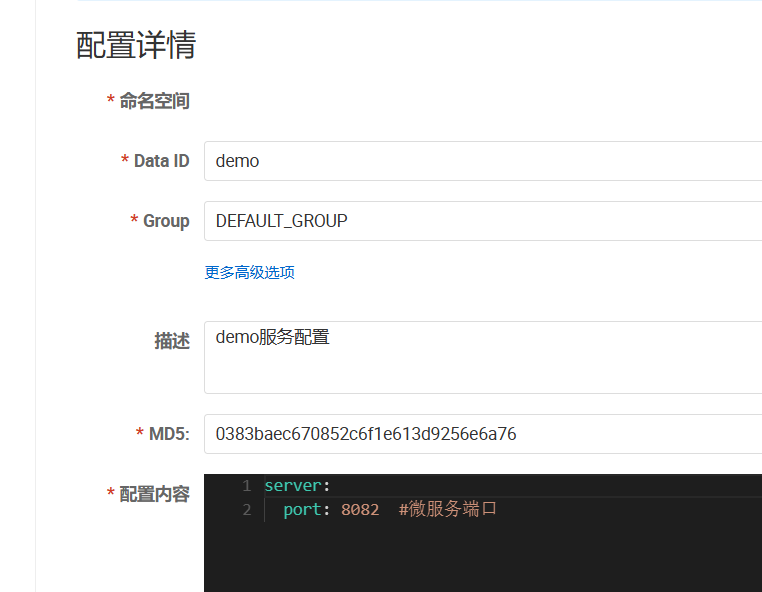Click the 配置详情 page heading

(136, 45)
